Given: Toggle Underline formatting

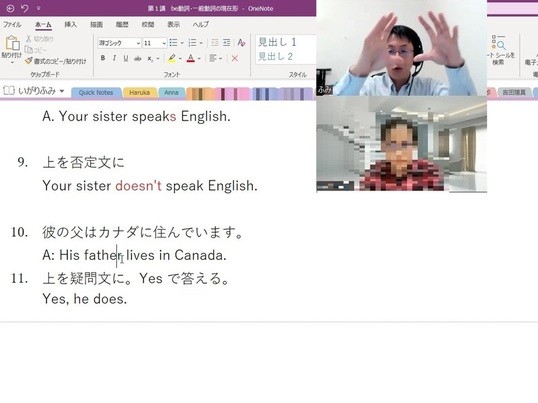Looking at the screenshot, I should [126, 58].
